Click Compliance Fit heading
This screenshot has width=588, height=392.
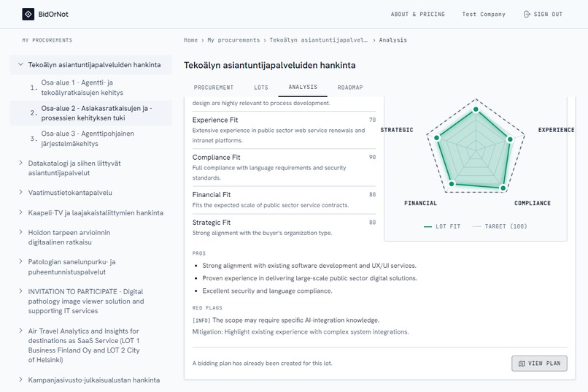[x=216, y=157]
